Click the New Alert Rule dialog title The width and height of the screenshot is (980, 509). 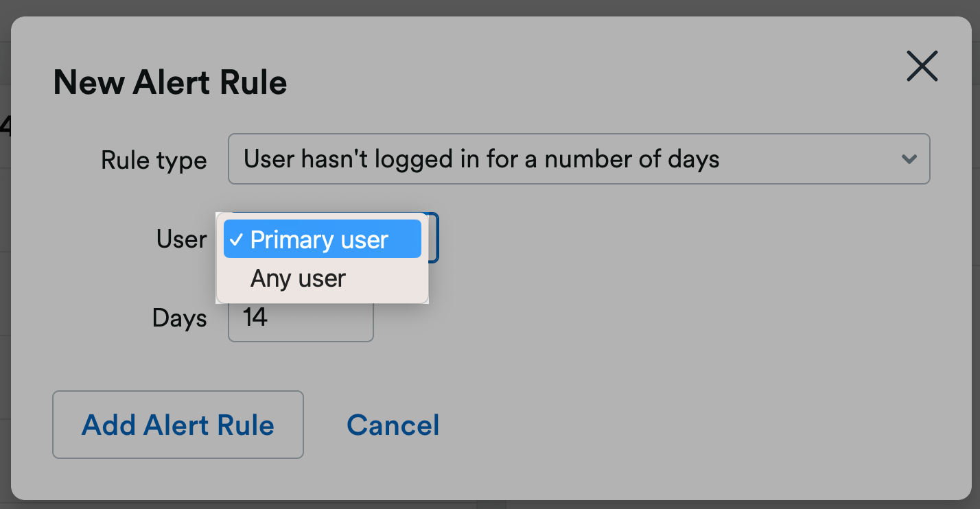[x=170, y=82]
